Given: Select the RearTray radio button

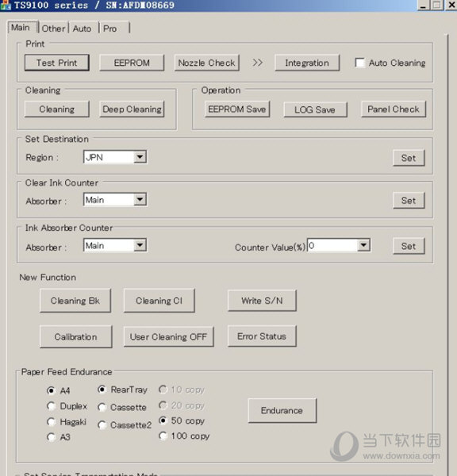Looking at the screenshot, I should [x=102, y=390].
